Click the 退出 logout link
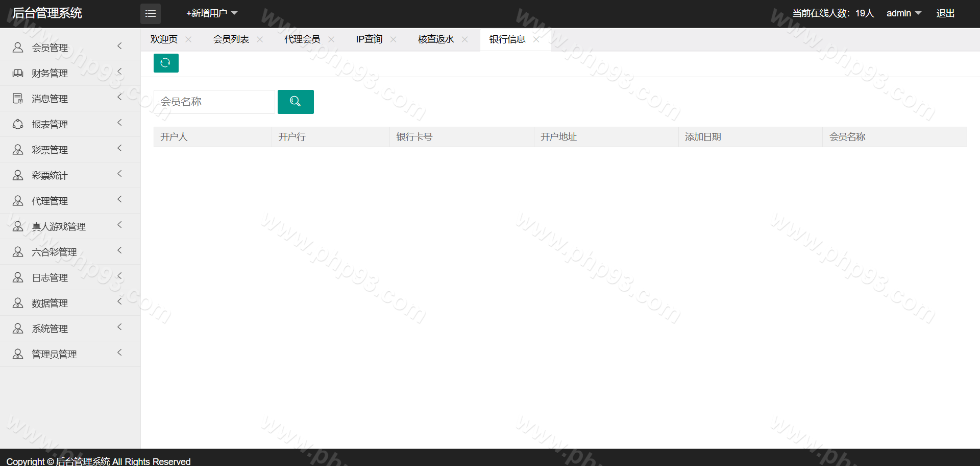The height and width of the screenshot is (466, 980). (x=945, y=13)
